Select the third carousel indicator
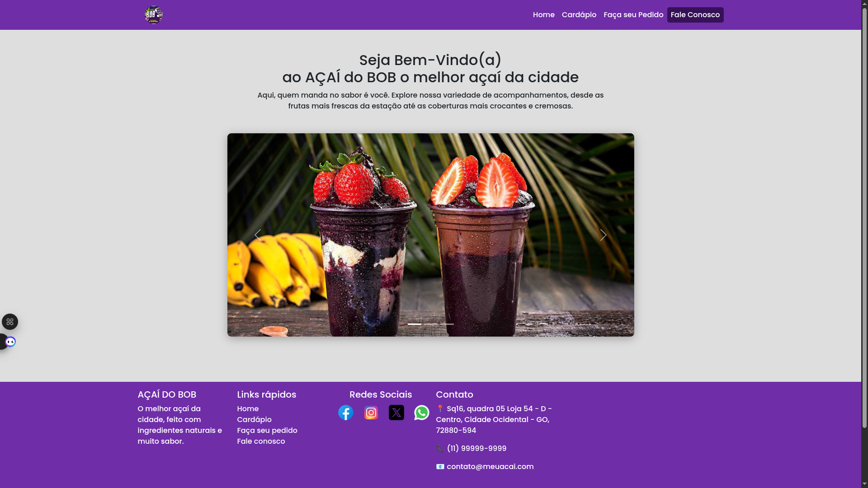The height and width of the screenshot is (488, 868). 447,324
